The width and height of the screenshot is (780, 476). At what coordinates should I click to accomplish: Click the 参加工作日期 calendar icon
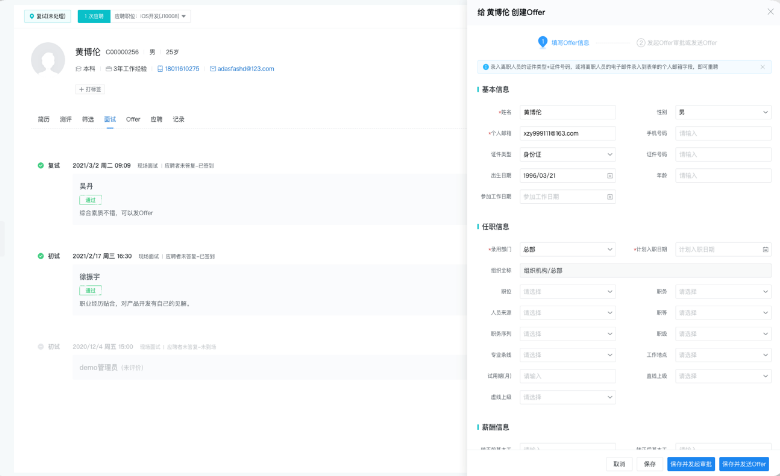click(x=610, y=197)
